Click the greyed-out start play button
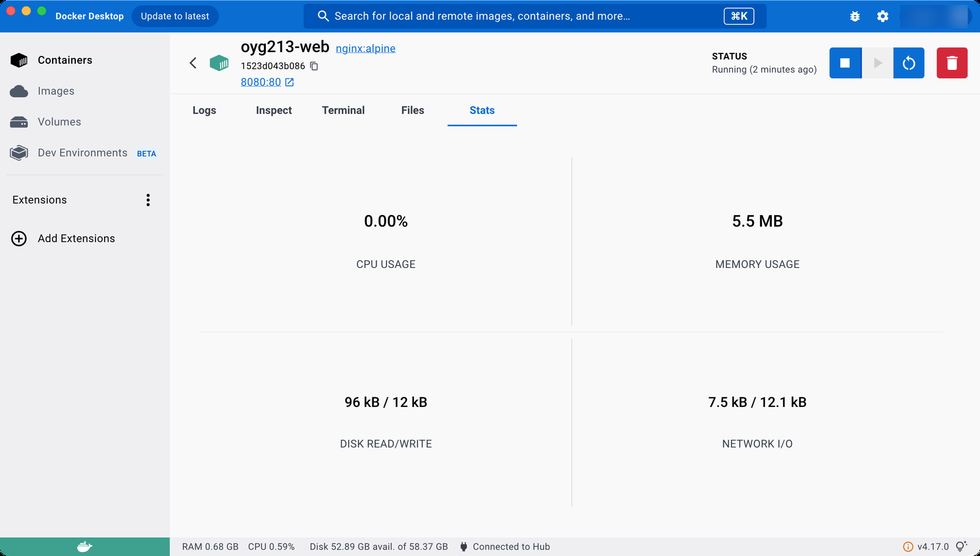This screenshot has height=556, width=980. click(x=878, y=63)
